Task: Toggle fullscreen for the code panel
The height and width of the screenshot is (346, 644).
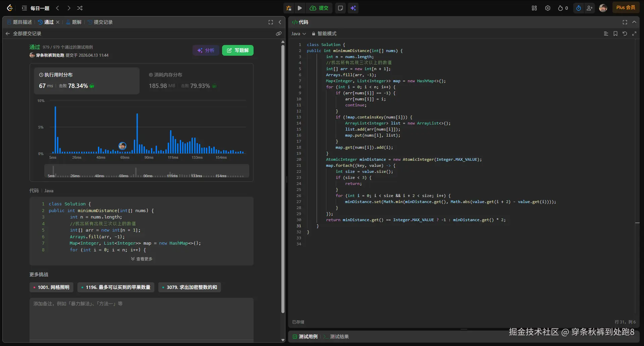Action: (x=625, y=22)
